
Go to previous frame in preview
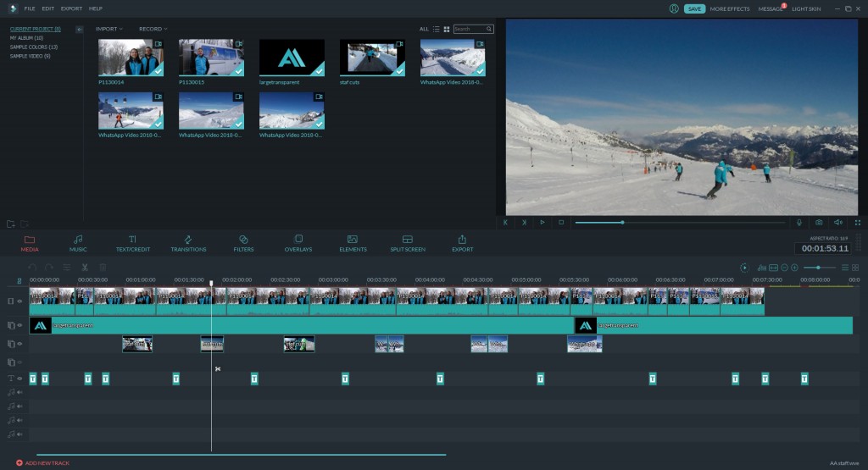pyautogui.click(x=505, y=222)
